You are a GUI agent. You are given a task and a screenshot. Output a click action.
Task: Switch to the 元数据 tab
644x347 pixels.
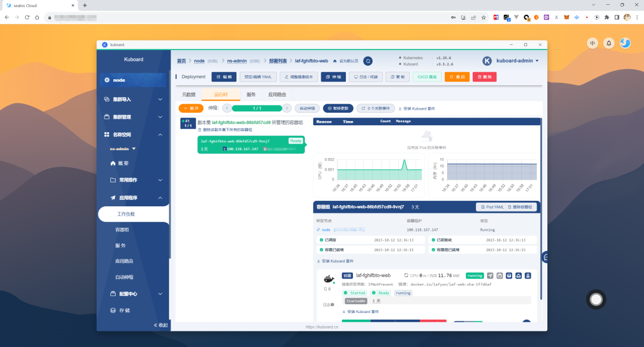pyautogui.click(x=188, y=94)
